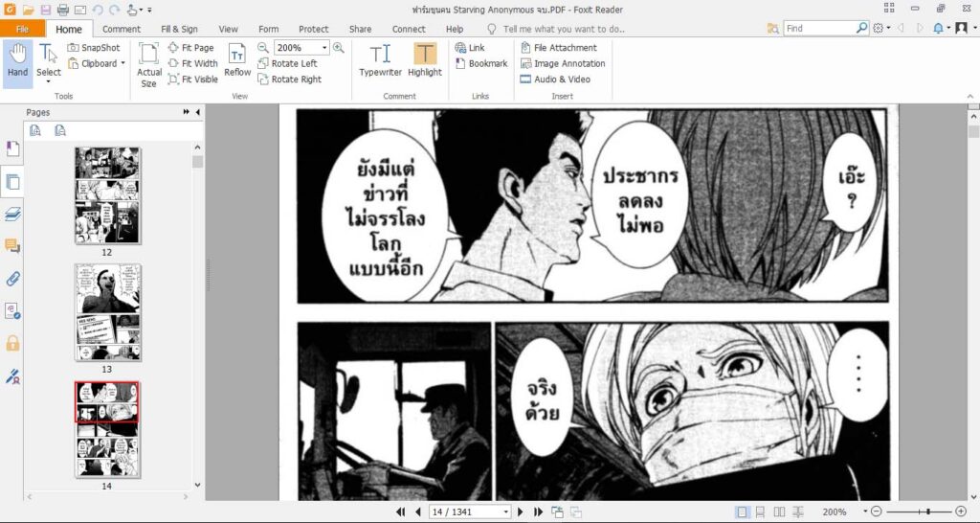Viewport: 980px width, 523px height.
Task: Select the Typewriter tool
Action: click(x=380, y=60)
